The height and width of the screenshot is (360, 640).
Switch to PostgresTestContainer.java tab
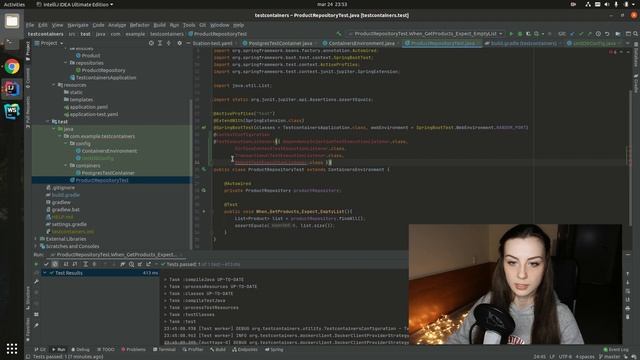tap(280, 43)
